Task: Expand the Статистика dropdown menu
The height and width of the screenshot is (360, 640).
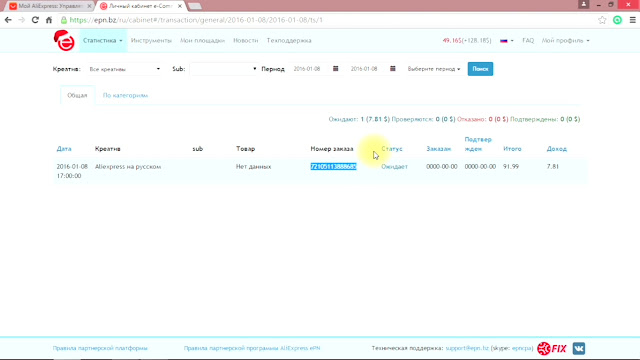Action: pos(103,40)
